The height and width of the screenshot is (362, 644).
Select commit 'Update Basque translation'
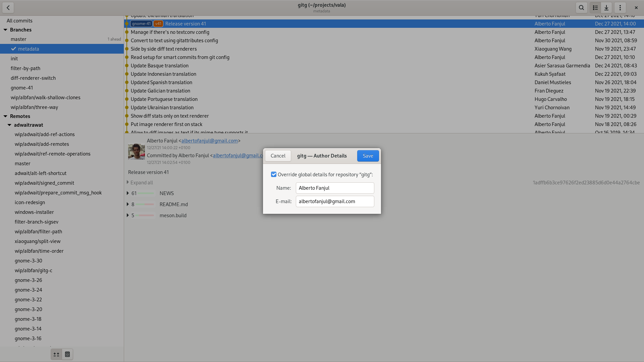(384, 66)
